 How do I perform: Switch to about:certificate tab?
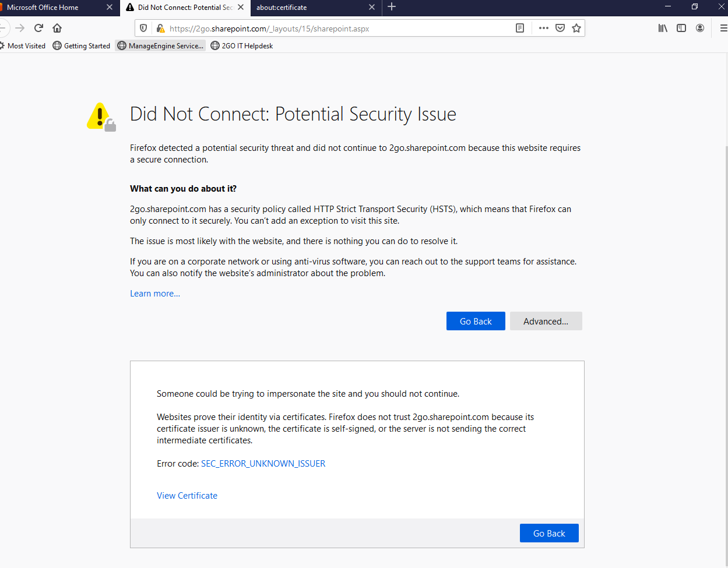309,8
